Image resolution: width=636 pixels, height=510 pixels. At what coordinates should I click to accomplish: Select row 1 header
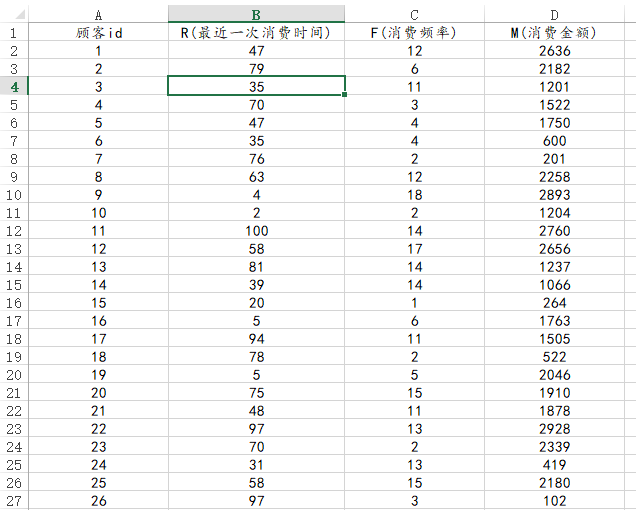pyautogui.click(x=14, y=32)
